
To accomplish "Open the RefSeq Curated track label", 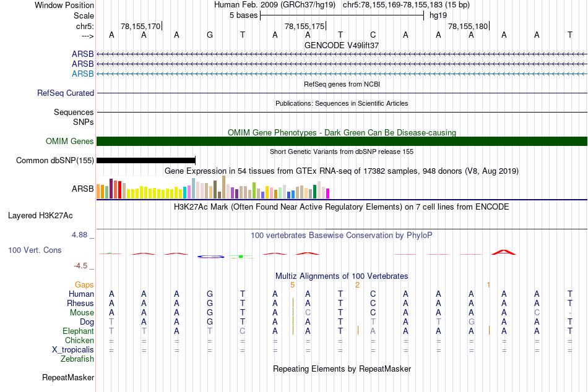I will click(x=66, y=93).
